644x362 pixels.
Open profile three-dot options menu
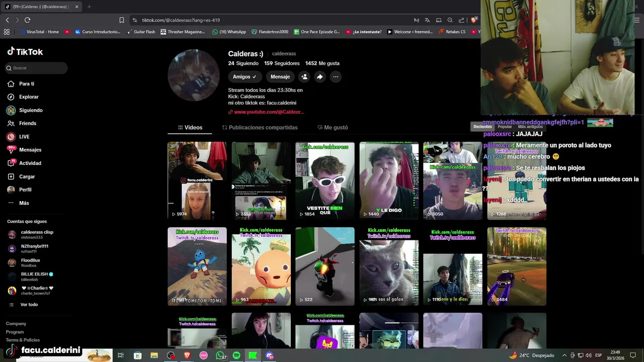pyautogui.click(x=336, y=77)
